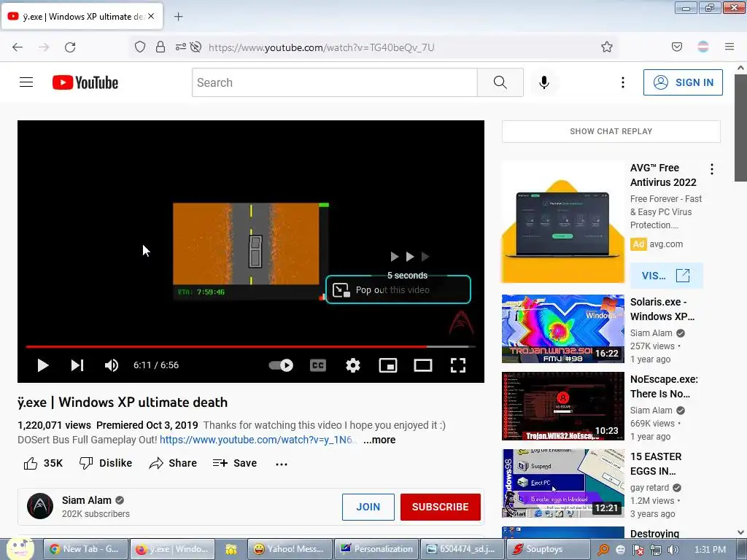747x560 pixels.
Task: Click JOIN channel membership button
Action: point(368,507)
